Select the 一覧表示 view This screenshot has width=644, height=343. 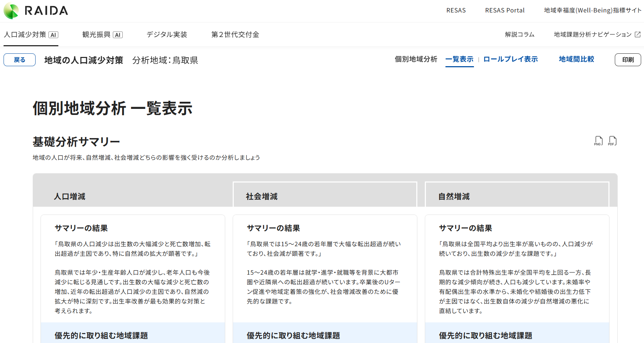[x=459, y=59]
